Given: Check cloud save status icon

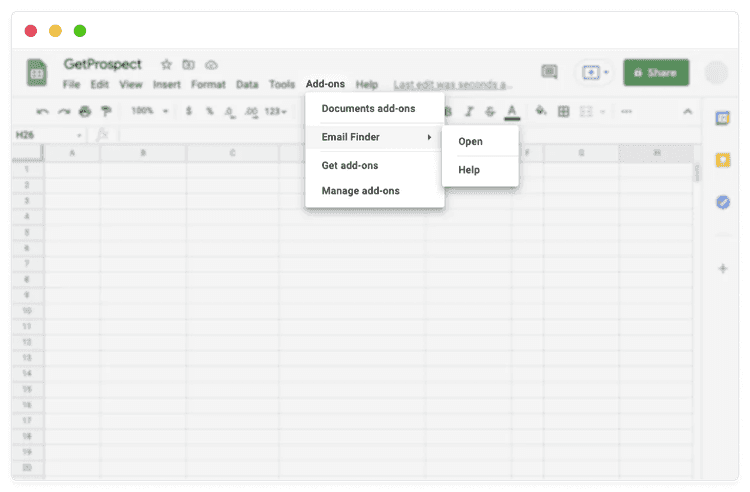Looking at the screenshot, I should 211,65.
